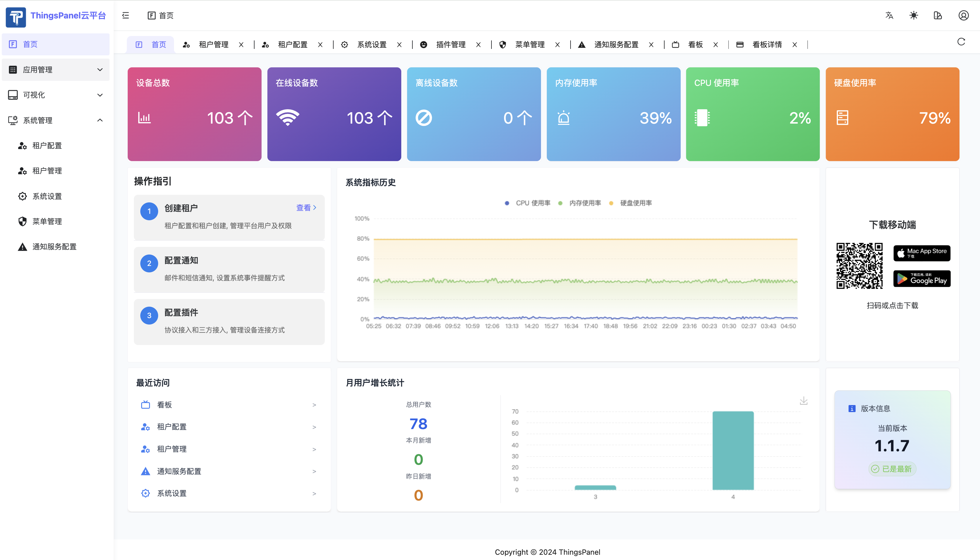Open 菜单管理 in sidebar

pos(47,221)
